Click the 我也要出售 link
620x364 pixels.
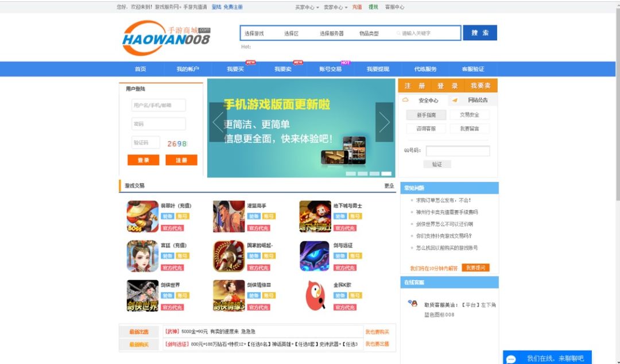tap(377, 344)
